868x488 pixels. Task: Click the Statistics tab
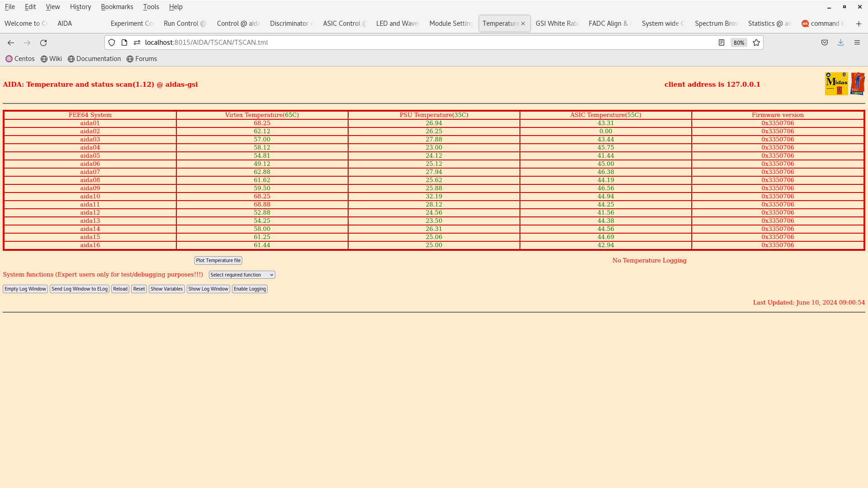pos(769,23)
